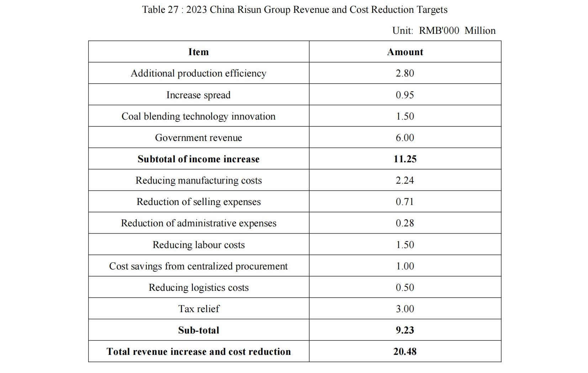Select 'Reduction of administrative expenses' cell
588x373 pixels.
click(198, 223)
